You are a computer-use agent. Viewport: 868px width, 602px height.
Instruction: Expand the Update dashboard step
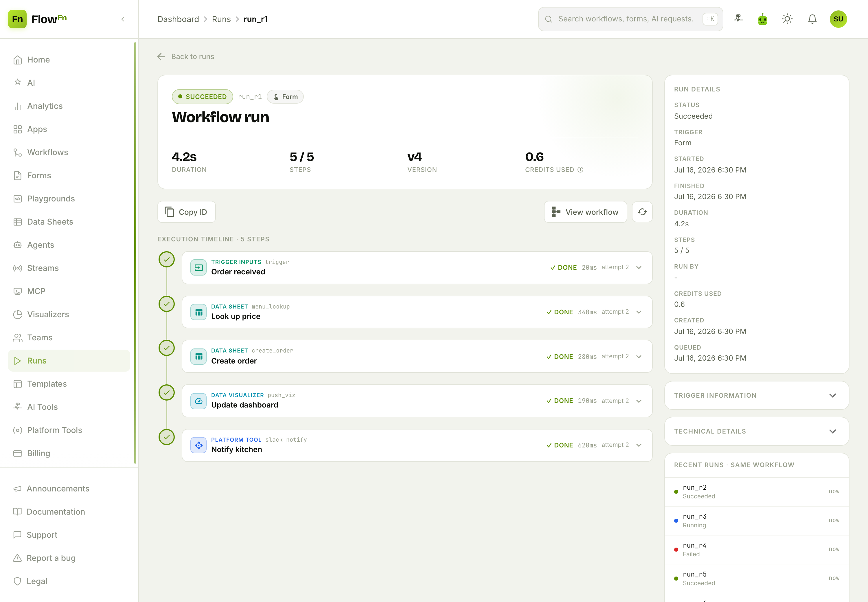639,401
